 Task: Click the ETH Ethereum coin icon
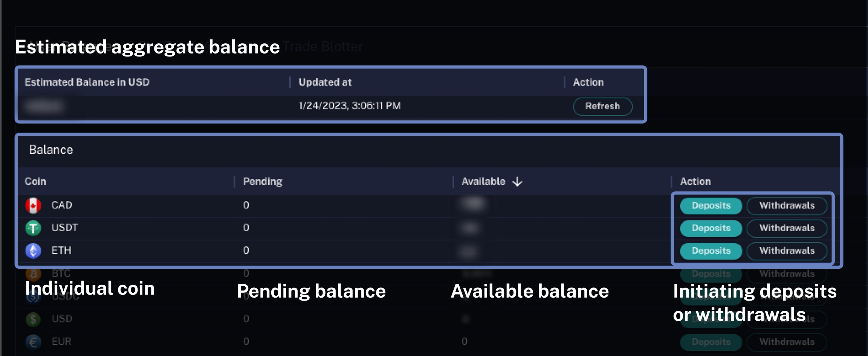coord(33,251)
